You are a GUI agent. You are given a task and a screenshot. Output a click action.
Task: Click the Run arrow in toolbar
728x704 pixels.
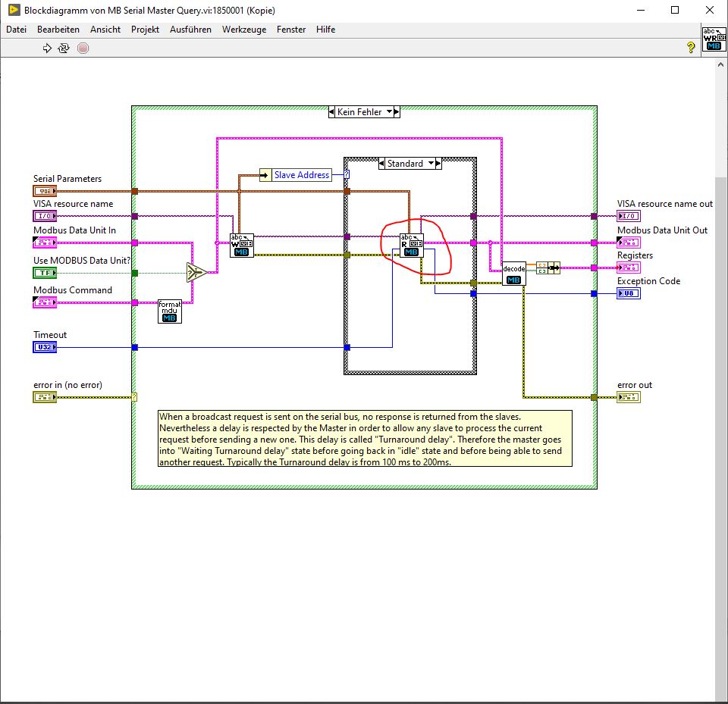point(47,48)
